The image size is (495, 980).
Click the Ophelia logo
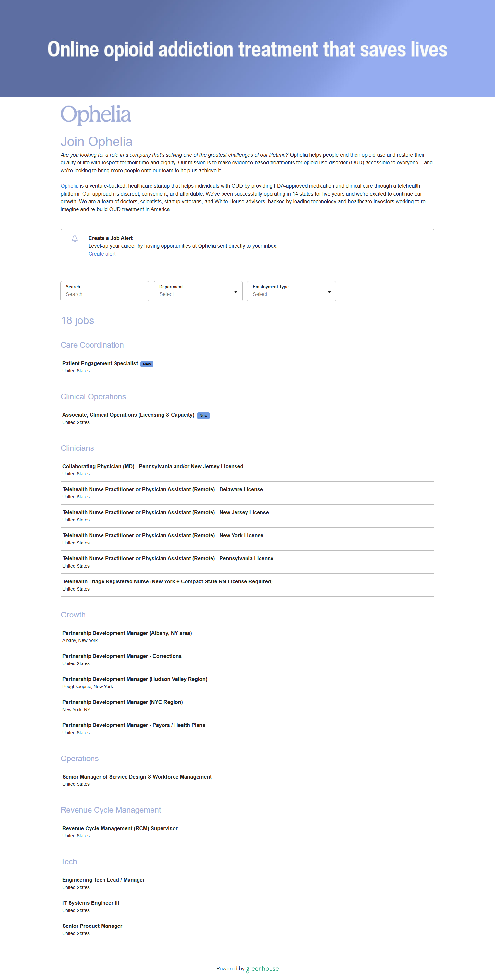pyautogui.click(x=96, y=114)
